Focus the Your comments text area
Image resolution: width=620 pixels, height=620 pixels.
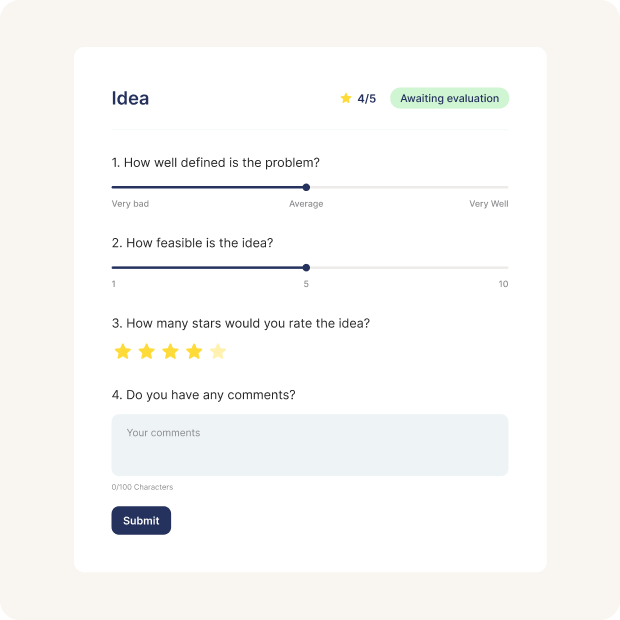310,445
